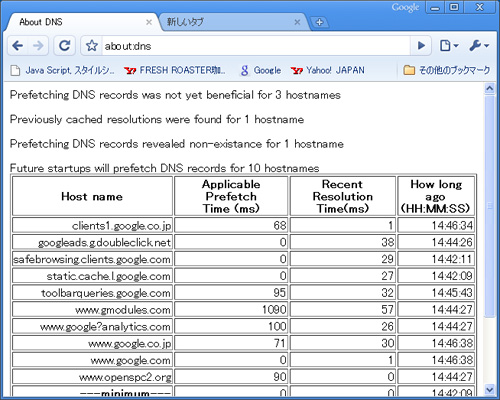Click the How long ago header

tap(436, 196)
